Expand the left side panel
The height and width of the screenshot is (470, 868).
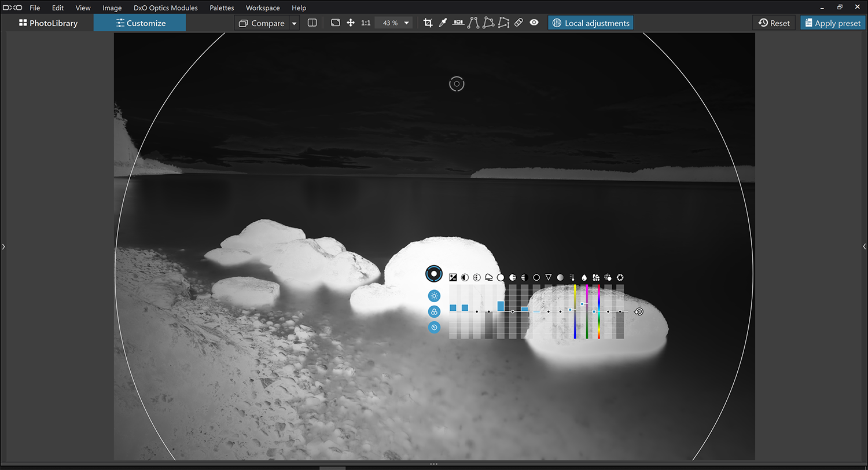[x=3, y=247]
